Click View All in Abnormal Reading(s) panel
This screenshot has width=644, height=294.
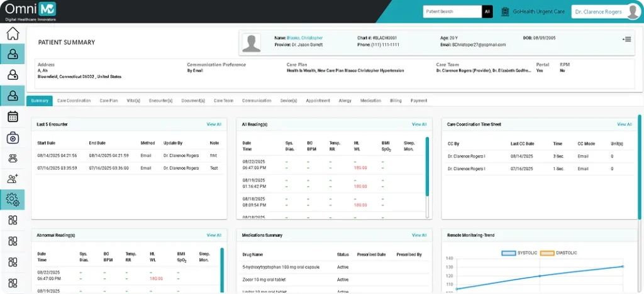(214, 236)
